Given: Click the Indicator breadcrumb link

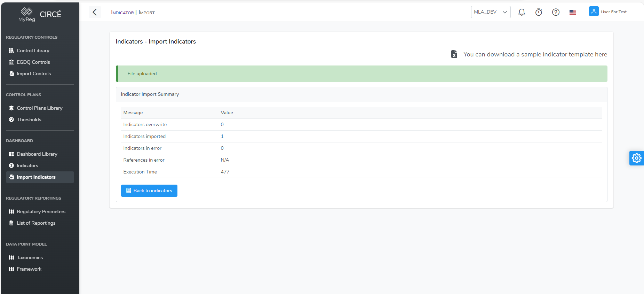Looking at the screenshot, I should (122, 13).
